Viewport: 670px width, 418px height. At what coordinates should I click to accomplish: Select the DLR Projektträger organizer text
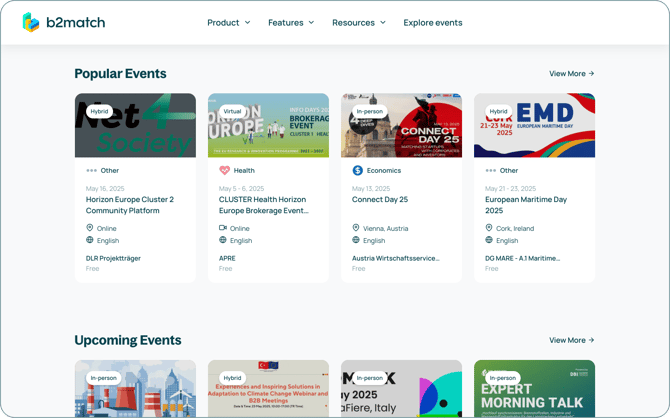pos(113,258)
